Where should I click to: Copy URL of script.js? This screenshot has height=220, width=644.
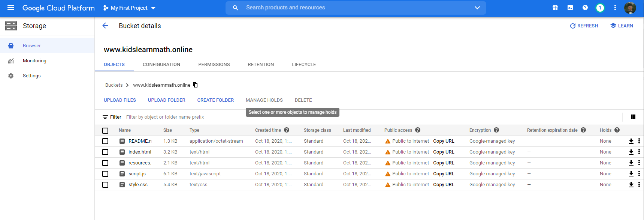click(x=444, y=174)
